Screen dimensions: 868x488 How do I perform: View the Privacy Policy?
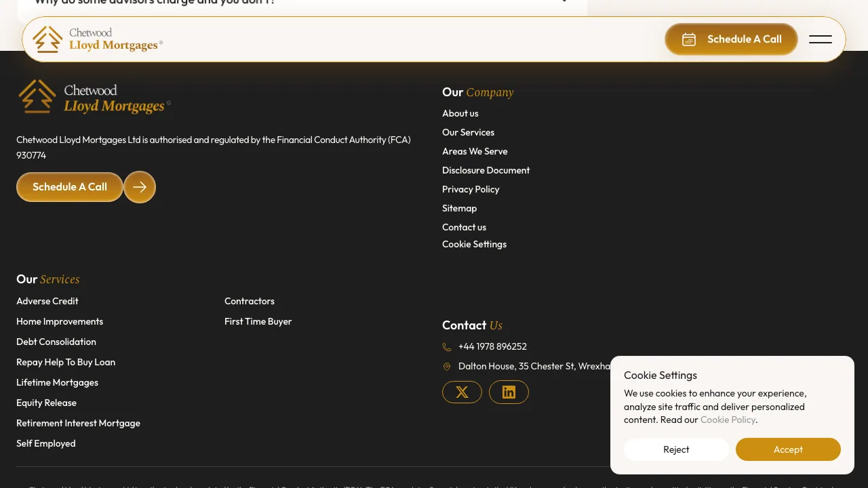(471, 189)
